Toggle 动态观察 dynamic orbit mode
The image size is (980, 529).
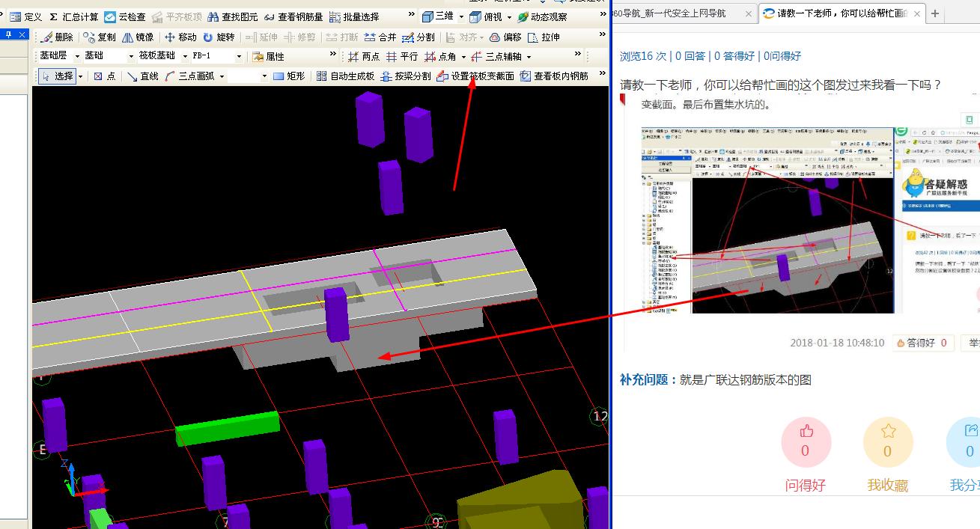[x=542, y=16]
